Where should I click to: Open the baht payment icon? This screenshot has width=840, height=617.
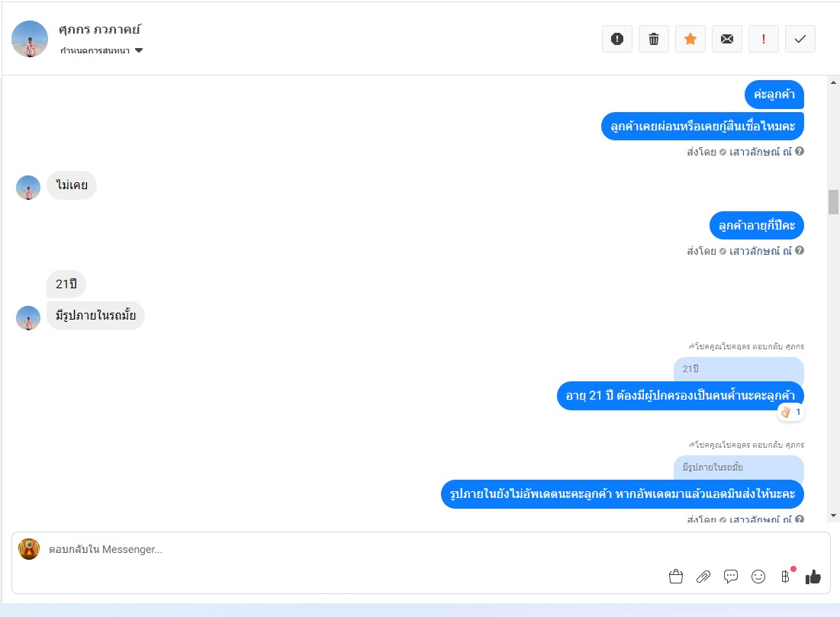[785, 577]
